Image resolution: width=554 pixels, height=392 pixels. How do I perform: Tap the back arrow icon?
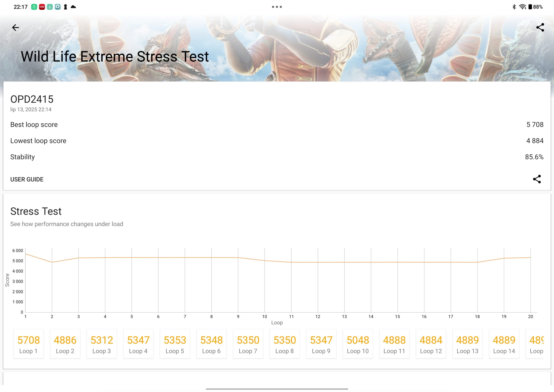15,27
